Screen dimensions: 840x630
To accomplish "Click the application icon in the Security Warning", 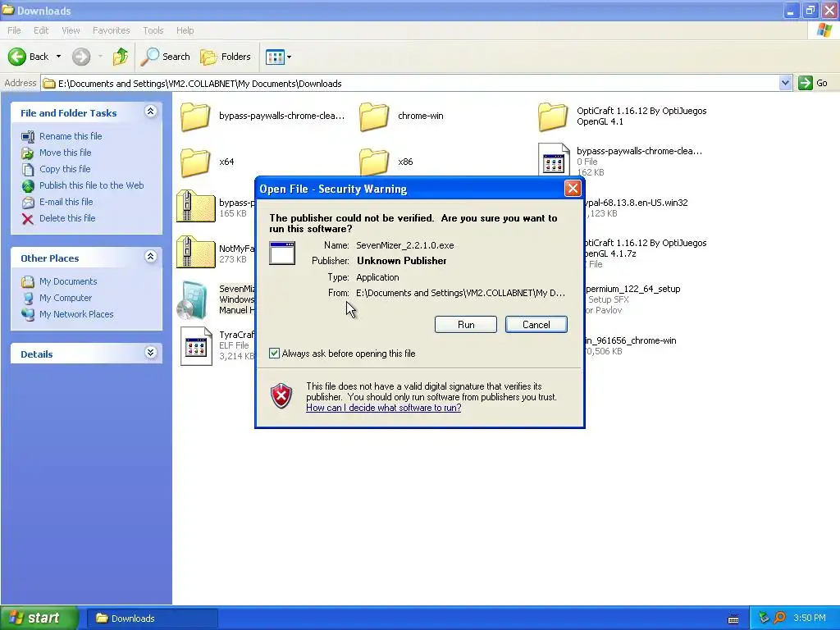I will click(282, 253).
